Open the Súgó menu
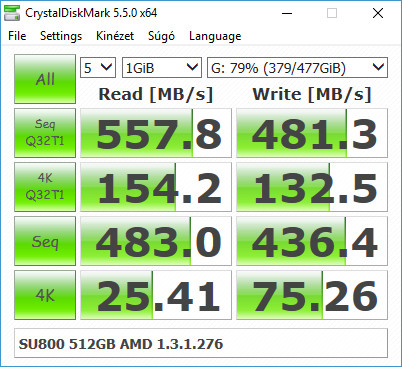 click(161, 36)
